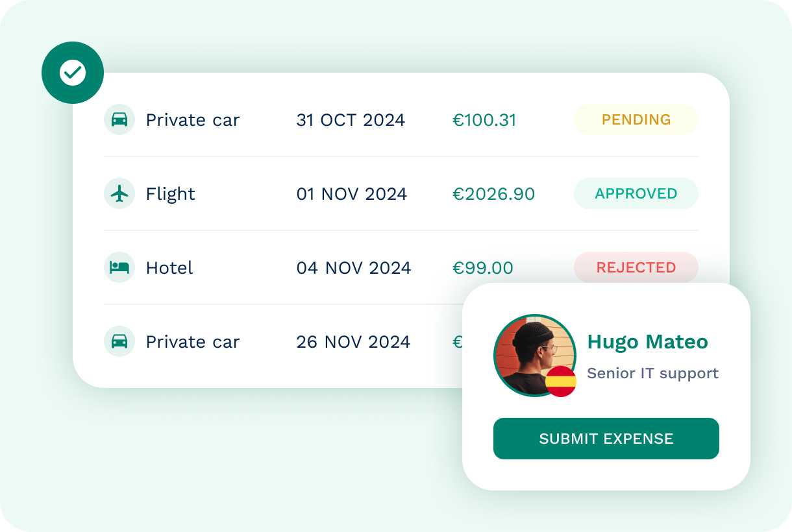Click the airplane Flight icon
Image resolution: width=792 pixels, height=532 pixels.
point(119,193)
